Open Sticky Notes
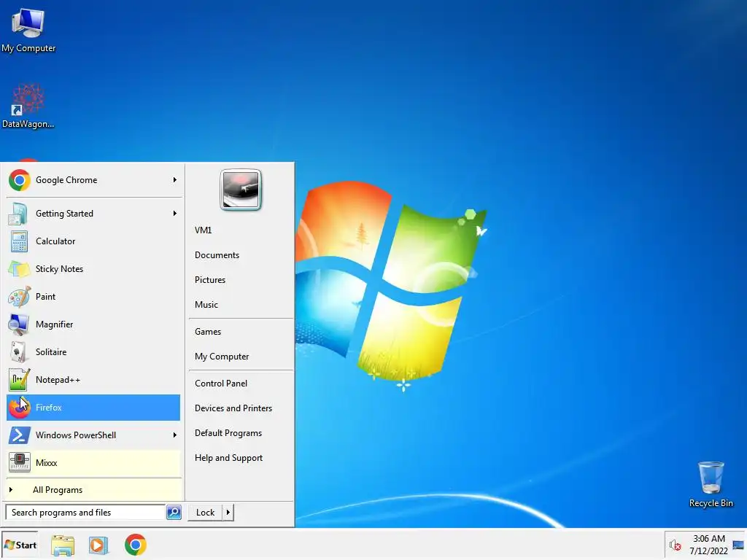Image resolution: width=747 pixels, height=560 pixels. [x=93, y=268]
